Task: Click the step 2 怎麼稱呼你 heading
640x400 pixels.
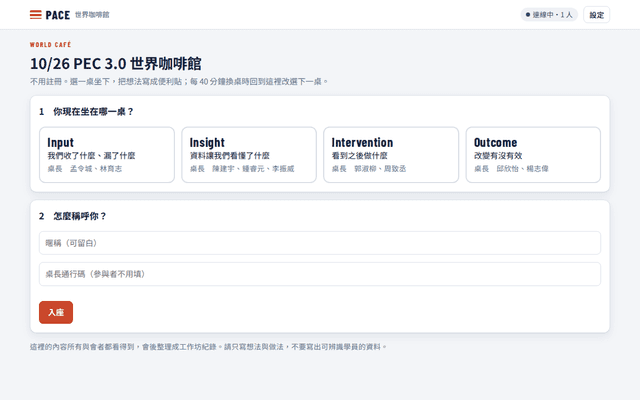Action: [x=73, y=216]
